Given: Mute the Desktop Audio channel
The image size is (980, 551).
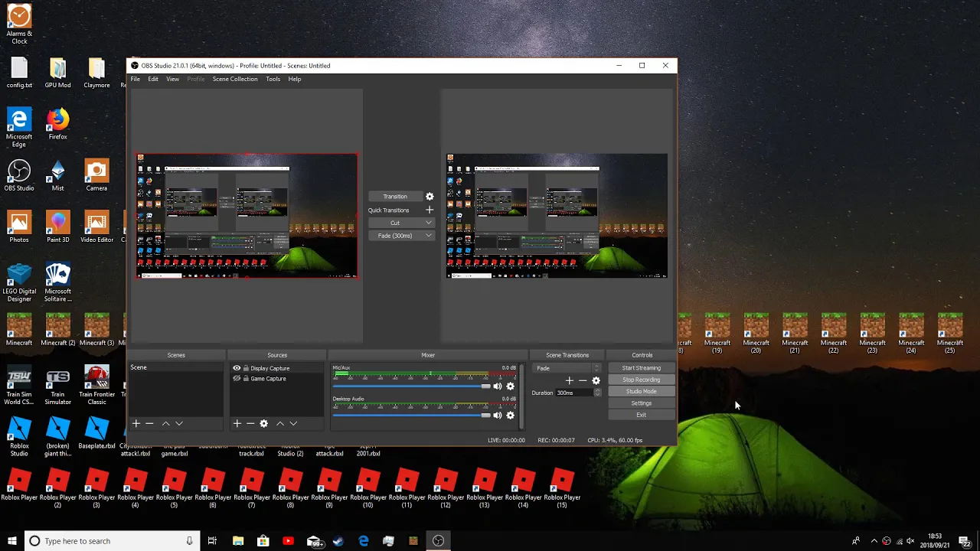Looking at the screenshot, I should (498, 416).
